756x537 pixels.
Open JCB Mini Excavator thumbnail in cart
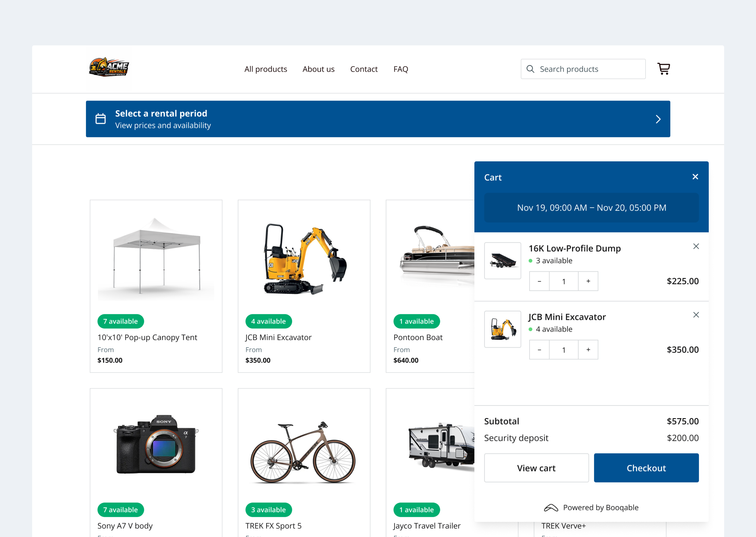click(502, 329)
